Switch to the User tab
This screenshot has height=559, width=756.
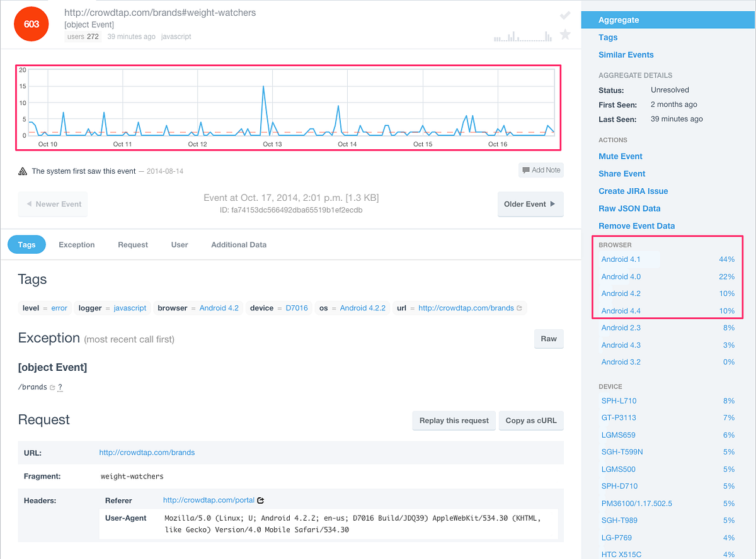[x=180, y=244]
